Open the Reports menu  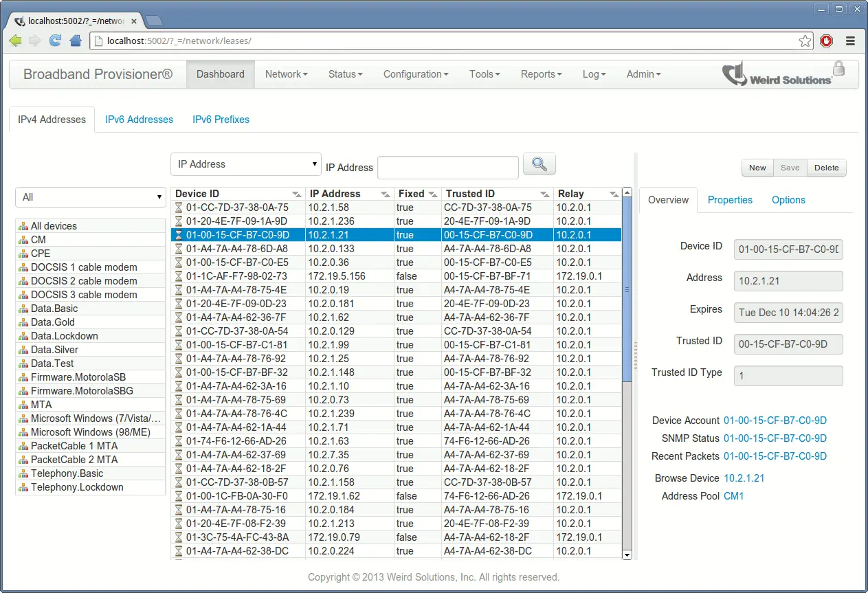coord(541,74)
